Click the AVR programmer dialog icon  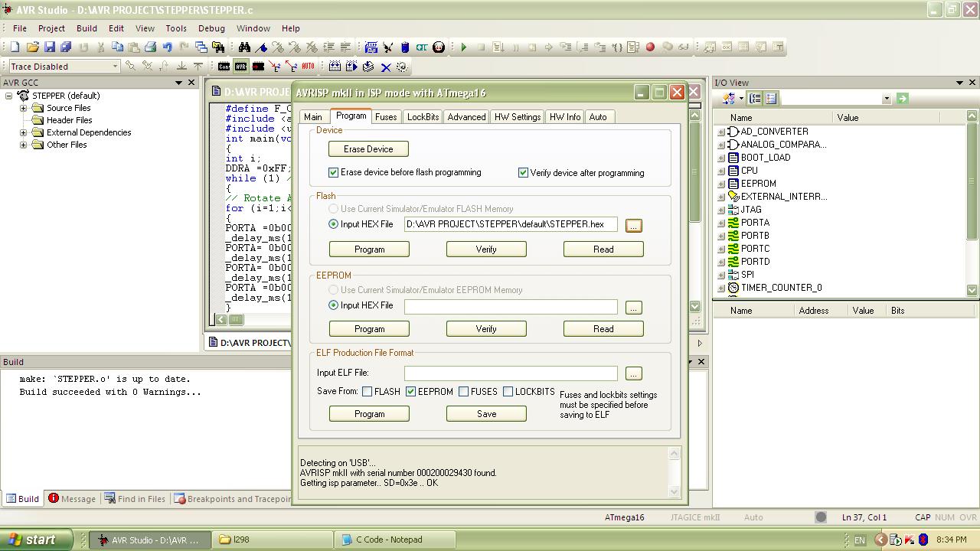tap(240, 67)
